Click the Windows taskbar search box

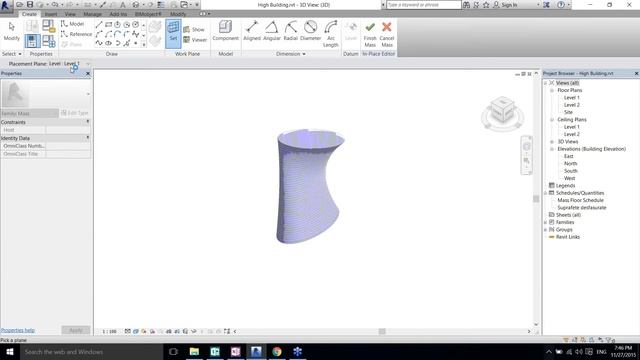click(91, 351)
